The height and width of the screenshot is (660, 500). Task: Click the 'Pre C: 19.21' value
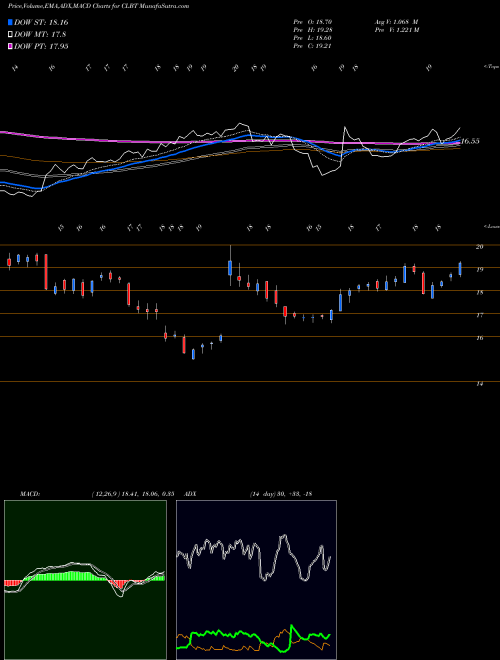(314, 46)
